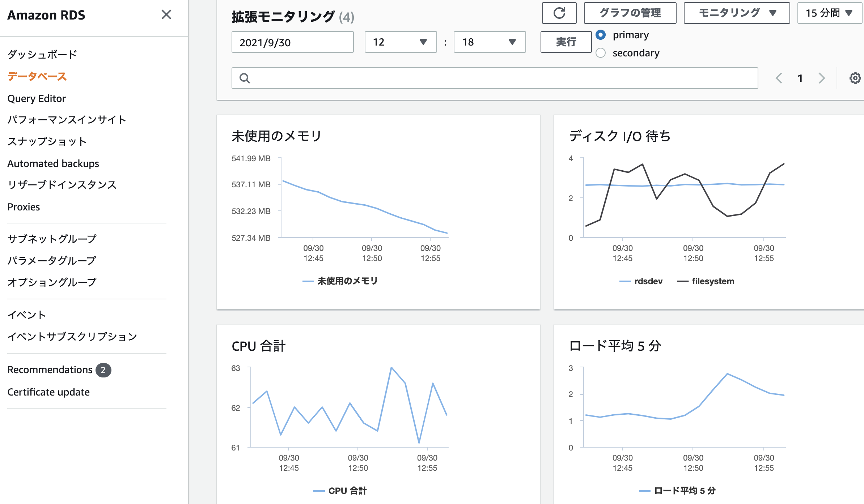This screenshot has height=504, width=864.
Task: Click the Recommendations count badge
Action: click(x=103, y=370)
